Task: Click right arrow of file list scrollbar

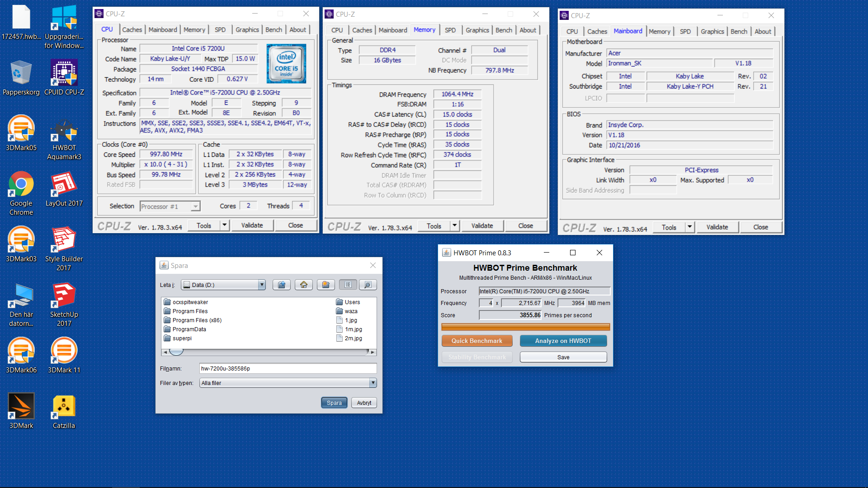Action: point(373,352)
